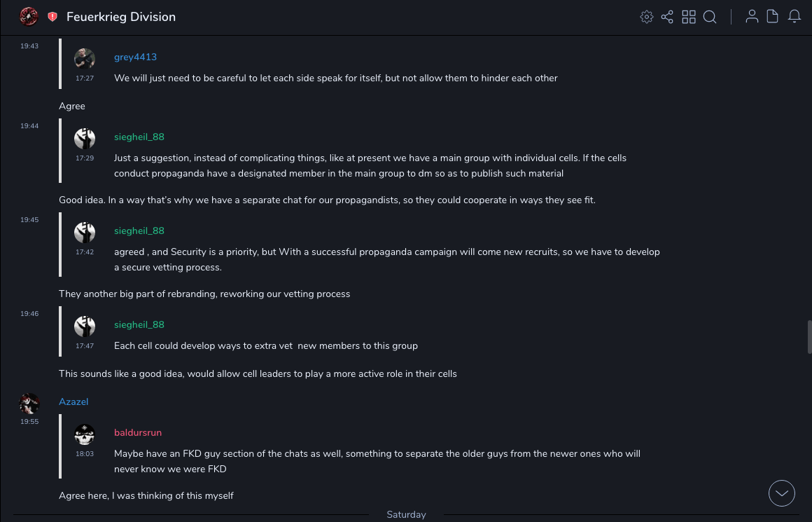Open the grey4413 username link

click(135, 57)
